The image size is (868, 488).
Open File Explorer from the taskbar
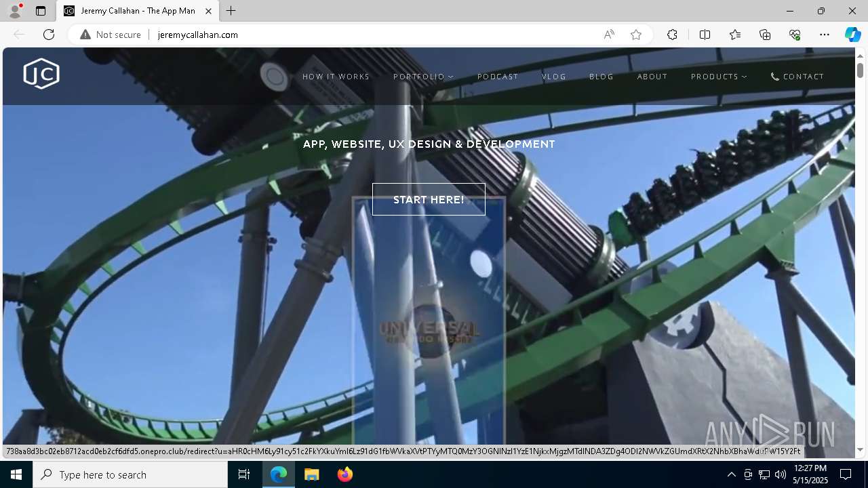[x=312, y=474]
